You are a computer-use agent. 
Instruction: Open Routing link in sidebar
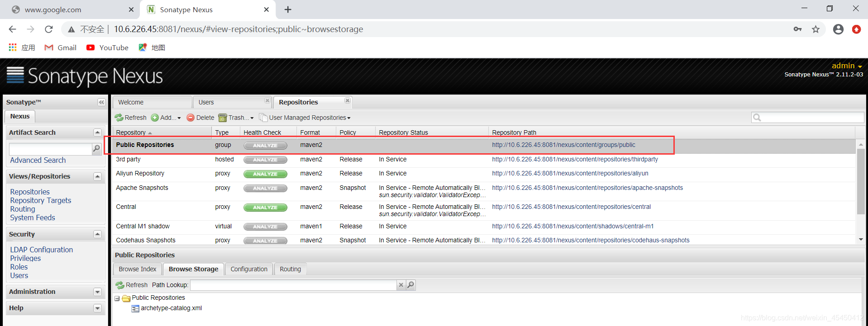pyautogui.click(x=23, y=209)
